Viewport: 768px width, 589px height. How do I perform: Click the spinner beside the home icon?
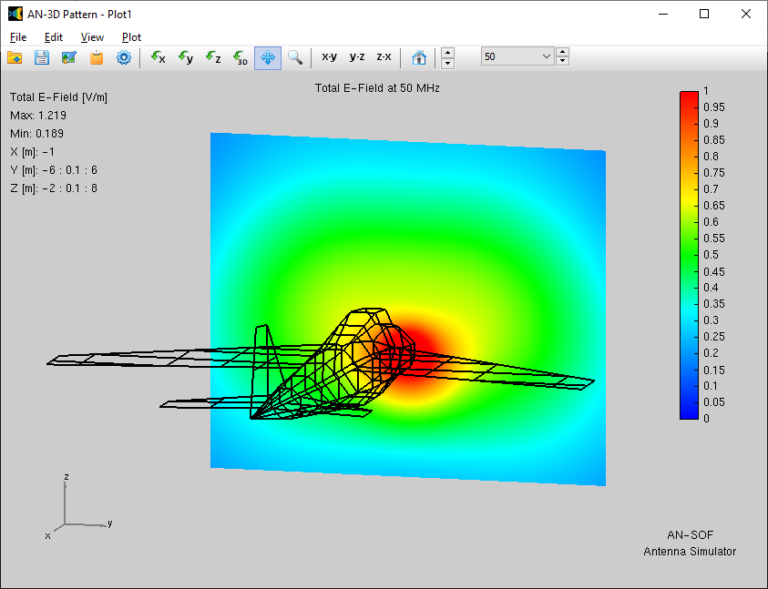pyautogui.click(x=447, y=57)
